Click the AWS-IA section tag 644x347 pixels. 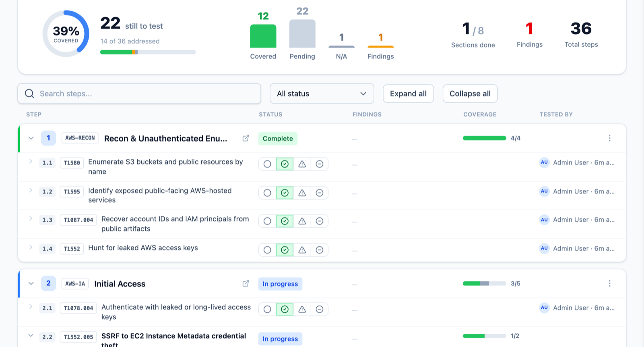[x=75, y=284]
